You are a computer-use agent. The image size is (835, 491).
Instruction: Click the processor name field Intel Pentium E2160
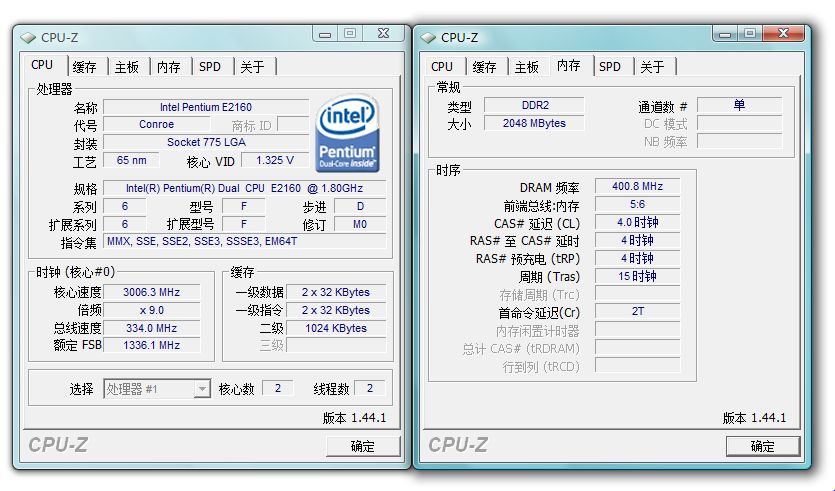206,107
